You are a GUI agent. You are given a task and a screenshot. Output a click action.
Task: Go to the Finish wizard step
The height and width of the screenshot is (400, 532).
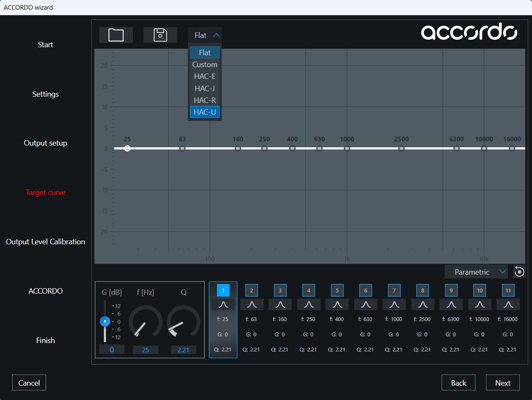(x=46, y=341)
